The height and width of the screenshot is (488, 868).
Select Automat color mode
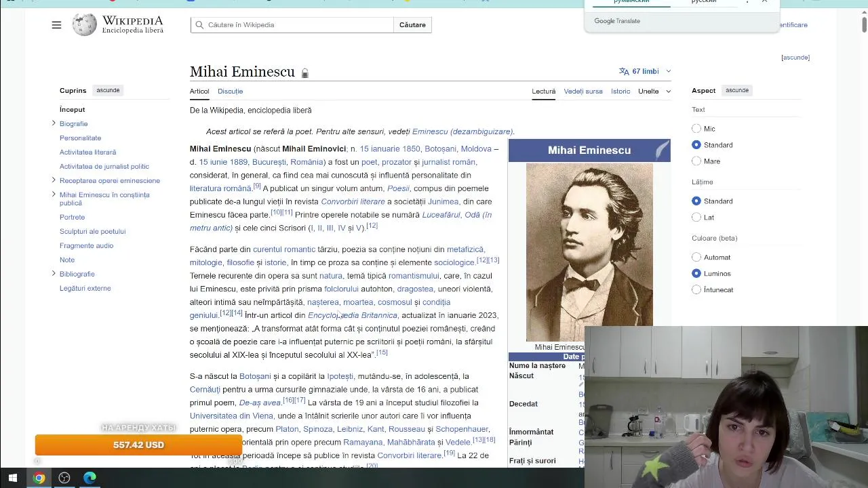(x=696, y=258)
